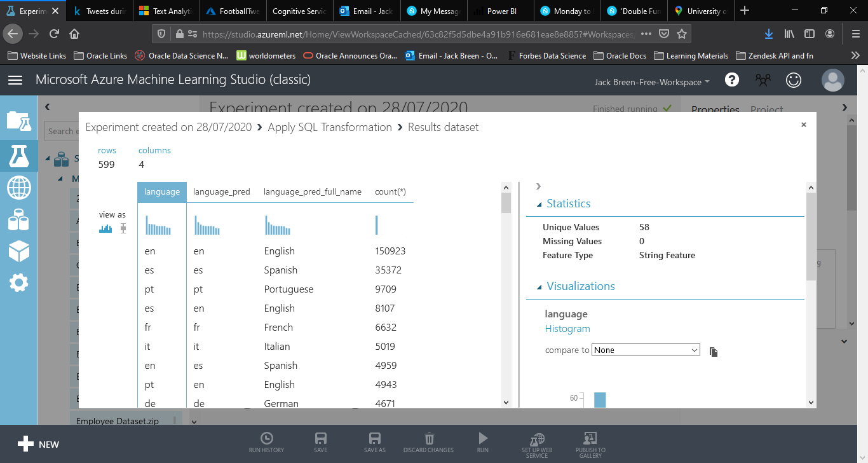Open the Help question mark icon
This screenshot has height=463, width=868.
[x=732, y=80]
